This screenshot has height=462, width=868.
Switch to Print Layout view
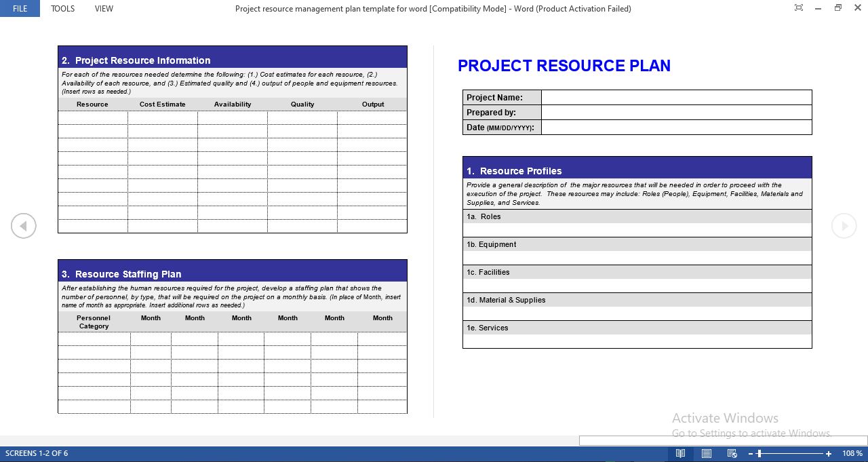click(706, 453)
